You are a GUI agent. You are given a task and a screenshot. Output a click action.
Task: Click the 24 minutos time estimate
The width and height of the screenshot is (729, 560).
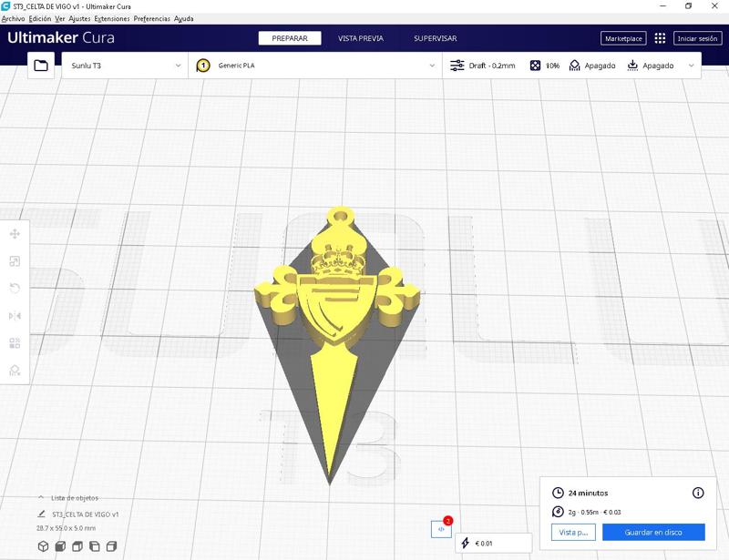point(588,493)
